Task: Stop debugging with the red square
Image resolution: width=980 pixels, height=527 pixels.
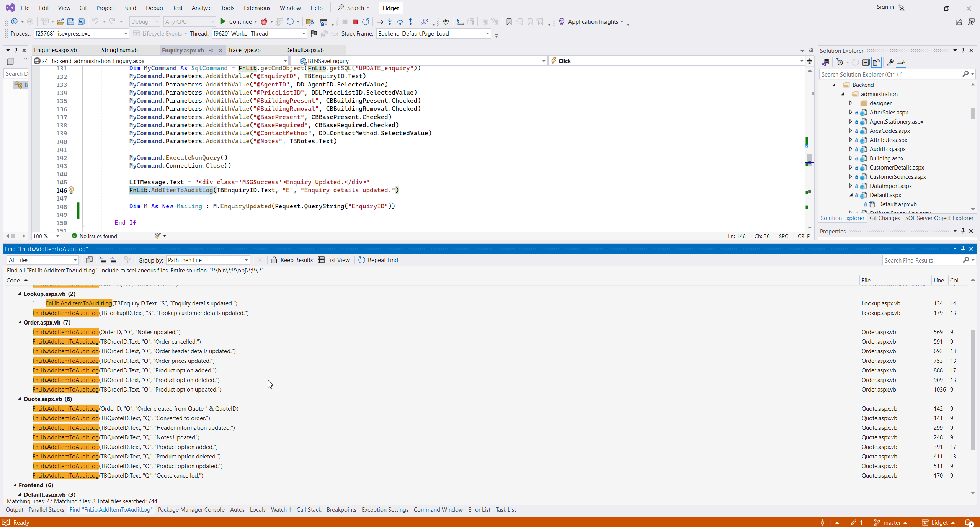Action: click(355, 22)
